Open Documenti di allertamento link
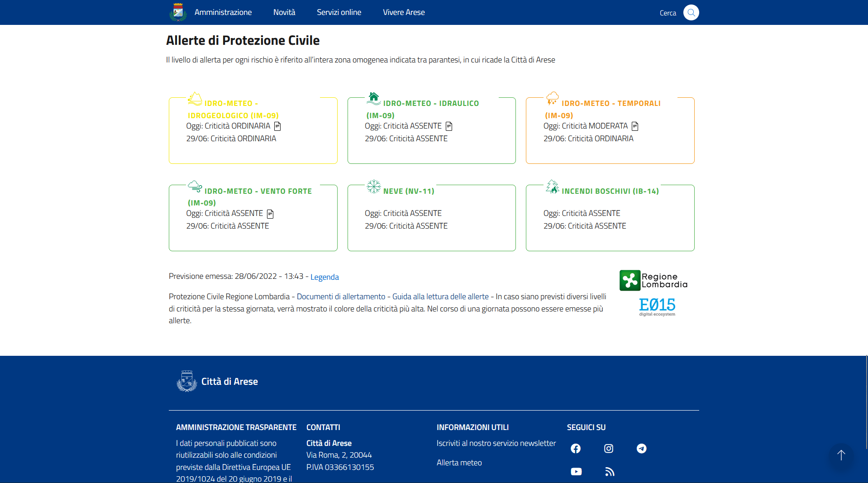This screenshot has height=483, width=868. click(x=341, y=296)
